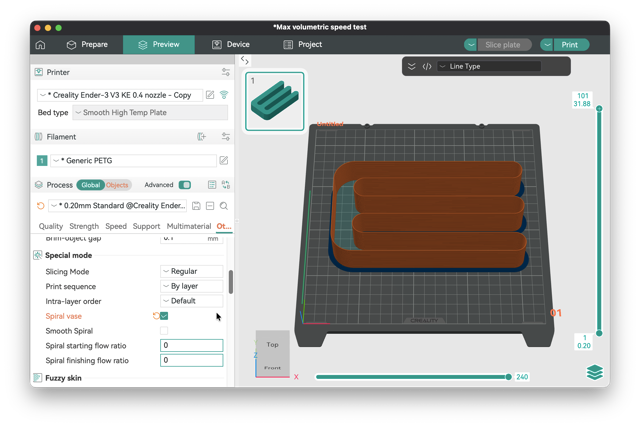Search process settings with magnifier icon

[224, 206]
